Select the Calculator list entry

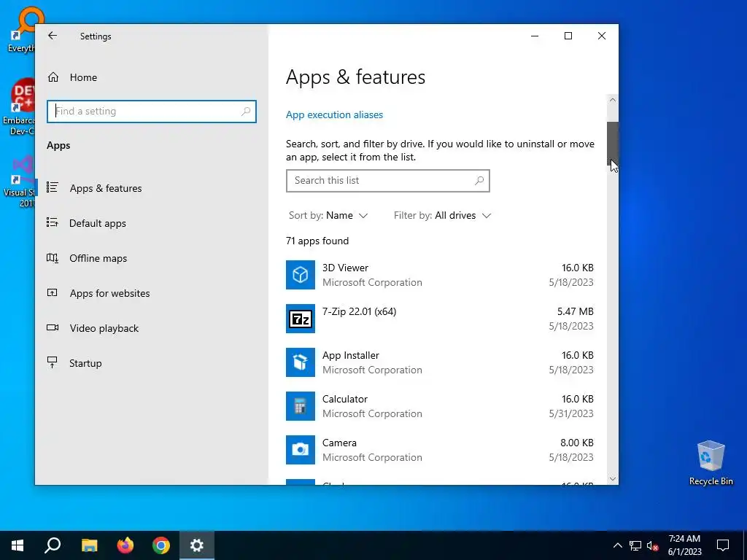tap(440, 406)
